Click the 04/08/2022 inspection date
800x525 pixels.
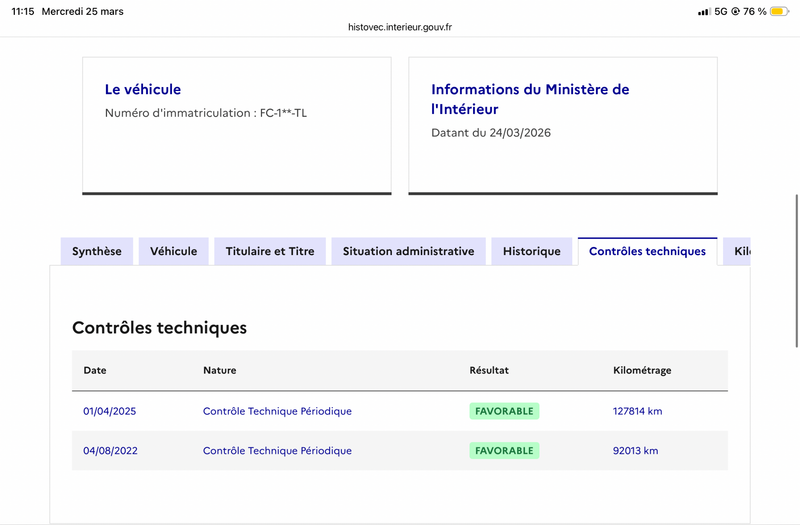[x=110, y=451]
